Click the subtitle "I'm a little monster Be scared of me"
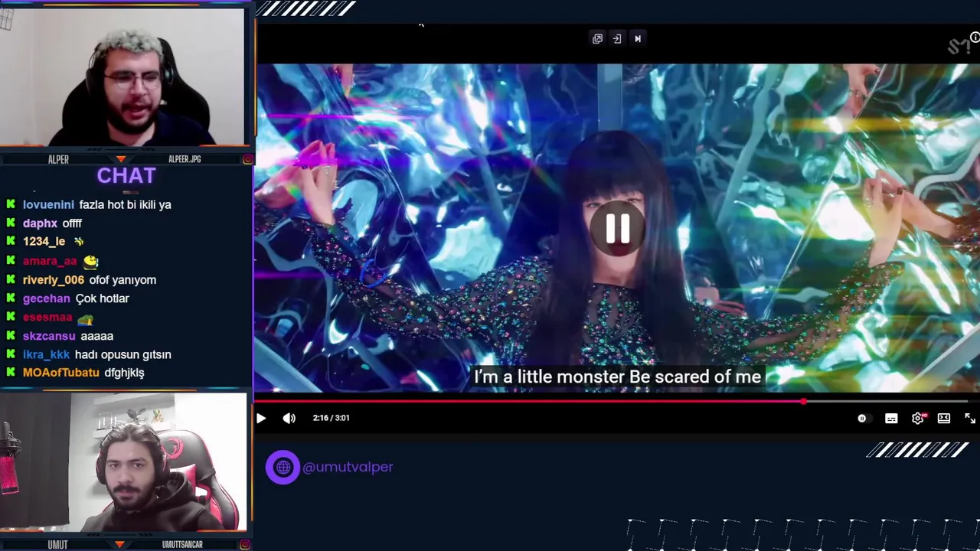 point(617,377)
